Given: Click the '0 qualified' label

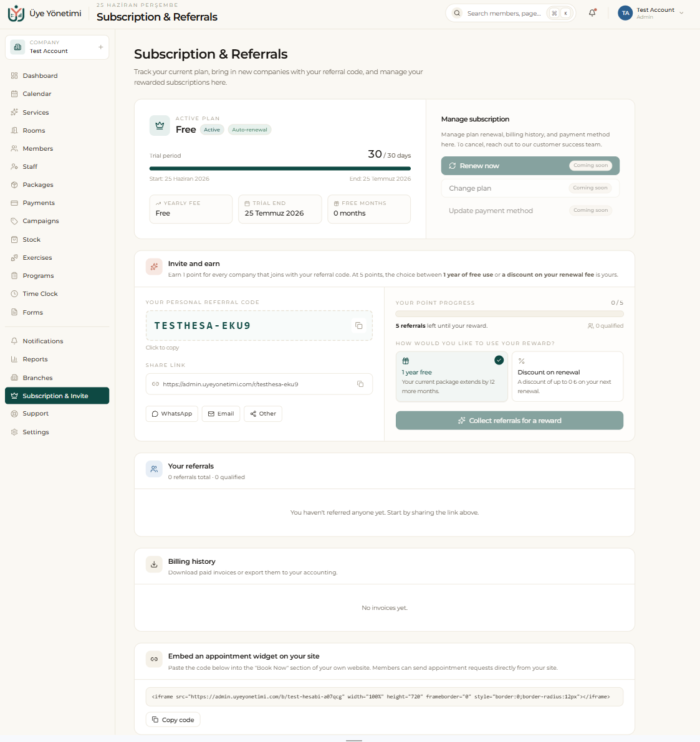Looking at the screenshot, I should [606, 326].
